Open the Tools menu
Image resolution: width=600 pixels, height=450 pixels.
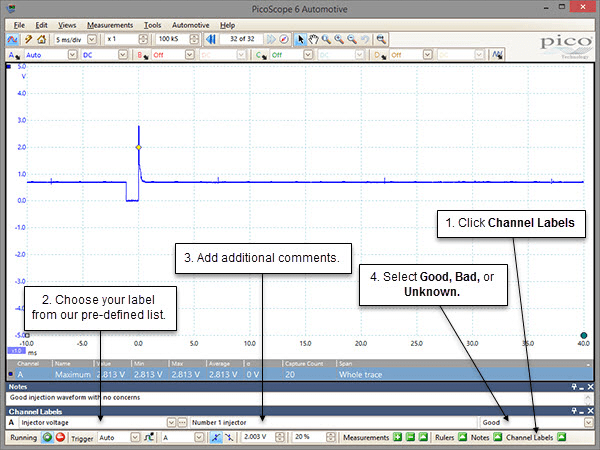coord(152,25)
